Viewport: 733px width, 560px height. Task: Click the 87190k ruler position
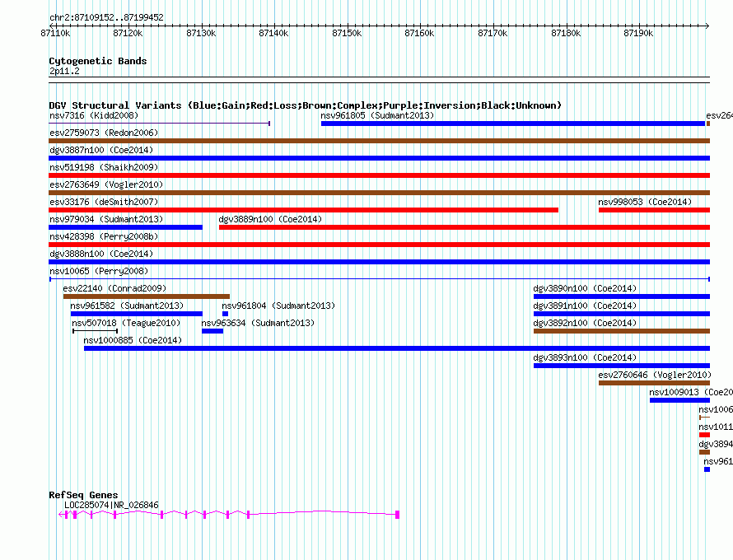coord(639,33)
